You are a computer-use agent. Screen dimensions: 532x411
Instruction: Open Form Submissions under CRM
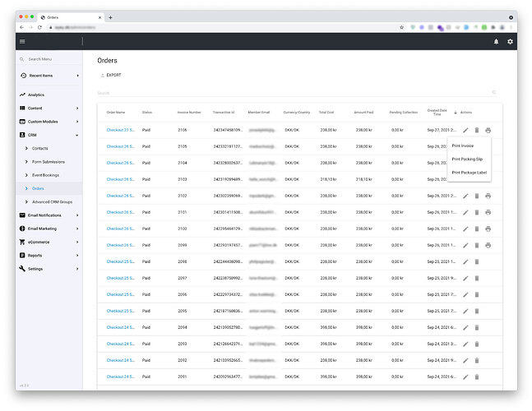pos(49,162)
